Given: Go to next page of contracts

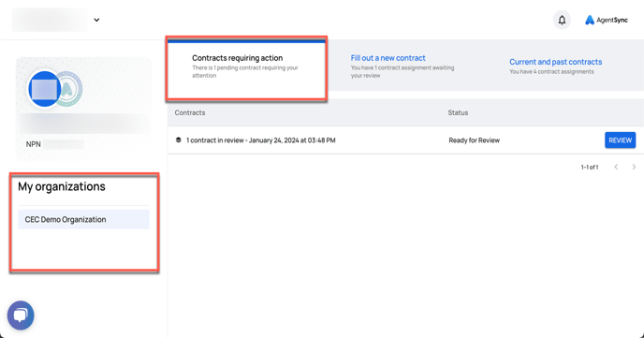Looking at the screenshot, I should [634, 167].
